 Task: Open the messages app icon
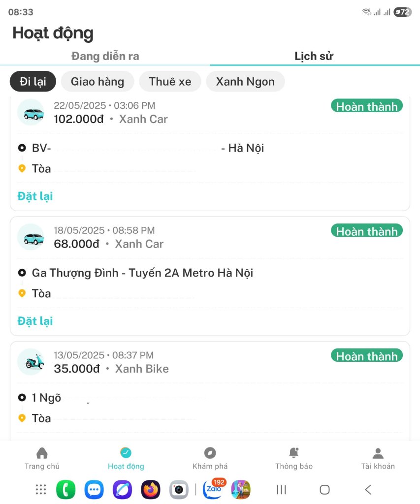click(x=94, y=490)
